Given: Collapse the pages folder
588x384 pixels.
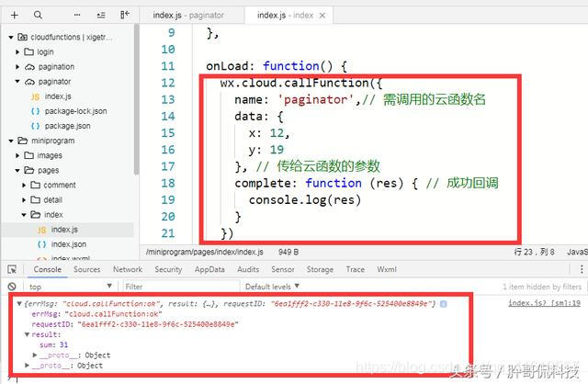Looking at the screenshot, I should [x=17, y=170].
